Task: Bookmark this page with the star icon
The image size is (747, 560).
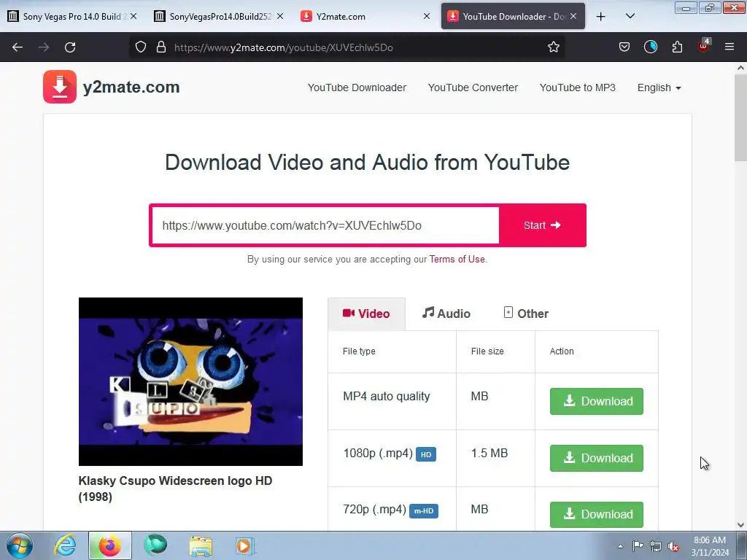Action: 553,47
